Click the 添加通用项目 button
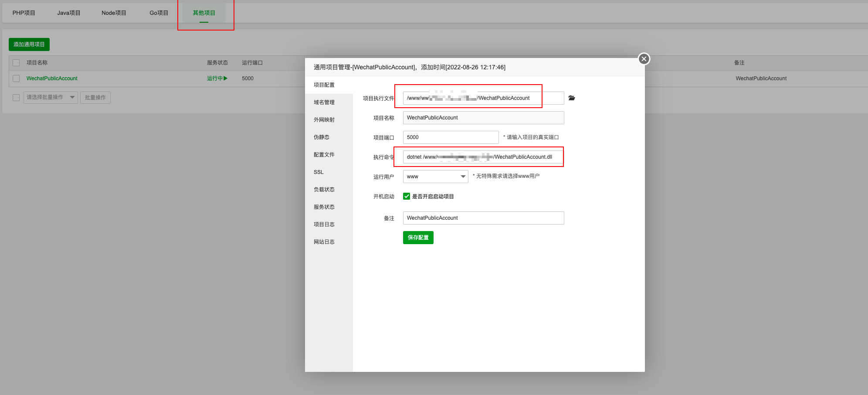868x395 pixels. point(29,44)
